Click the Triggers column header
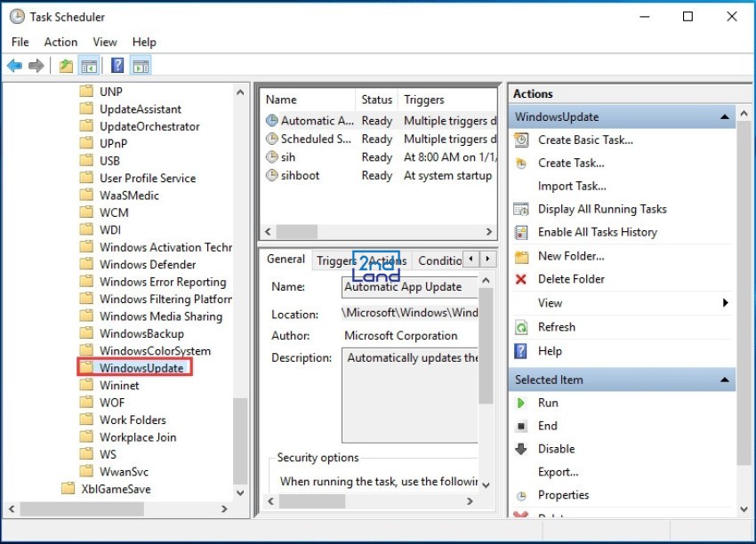Image resolution: width=756 pixels, height=544 pixels. (447, 100)
